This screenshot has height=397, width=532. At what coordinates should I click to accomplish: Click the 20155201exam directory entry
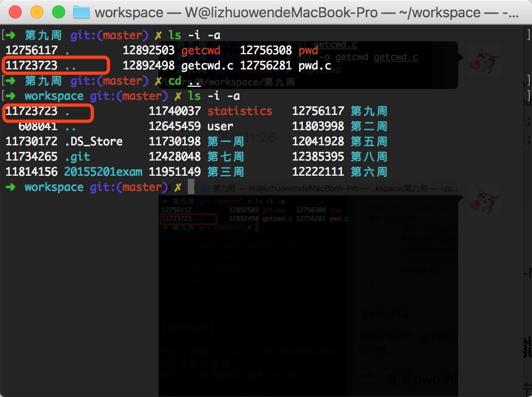[103, 172]
